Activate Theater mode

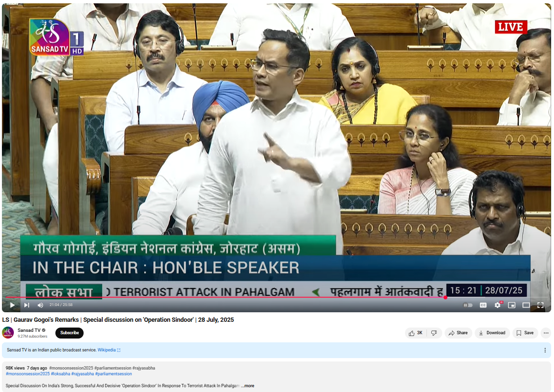[526, 305]
